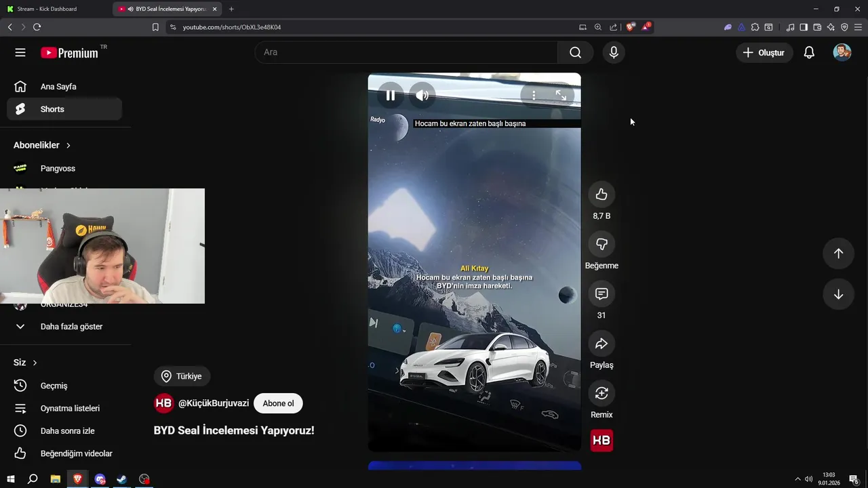Reload the page
Screen dimensions: 868x488
[x=37, y=27]
